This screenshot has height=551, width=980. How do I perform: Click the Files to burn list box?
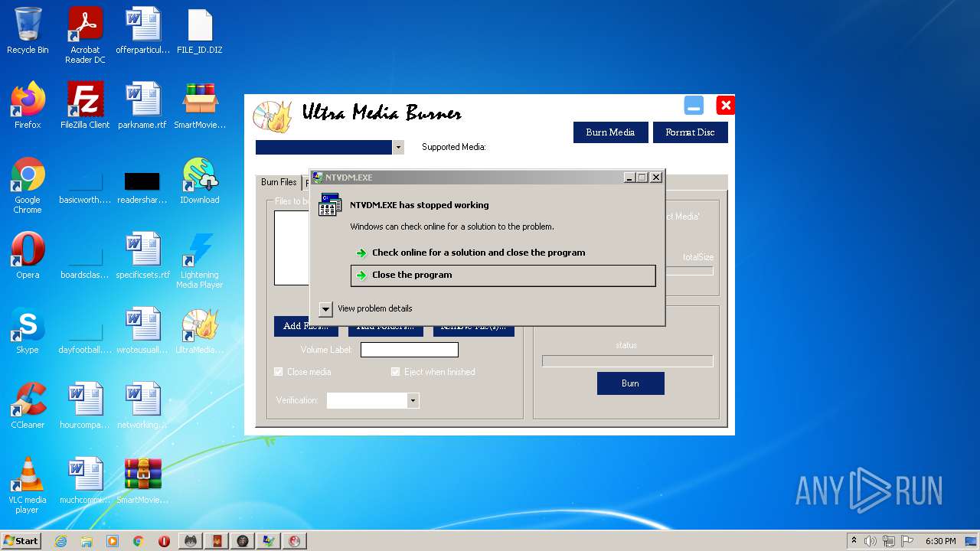click(x=292, y=249)
